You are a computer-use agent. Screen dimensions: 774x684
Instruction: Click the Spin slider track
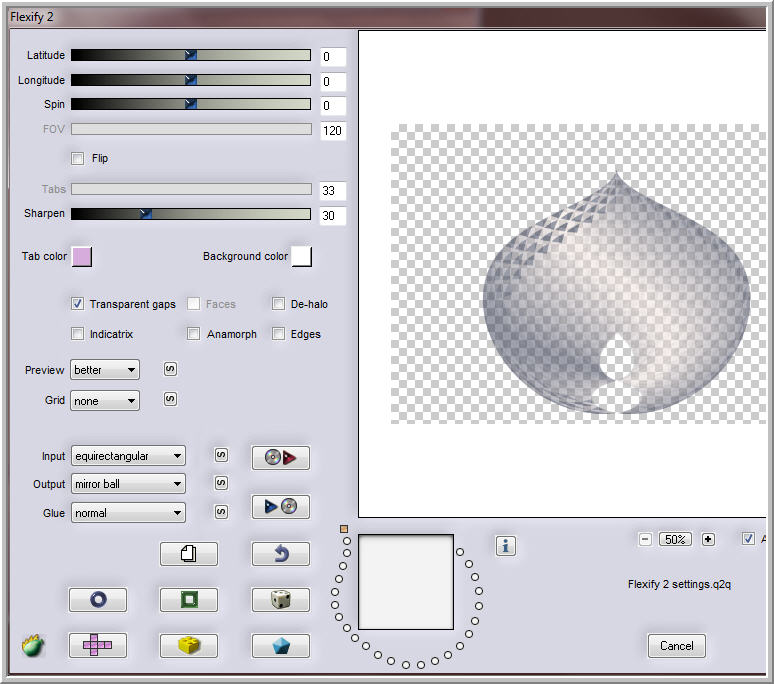click(191, 104)
